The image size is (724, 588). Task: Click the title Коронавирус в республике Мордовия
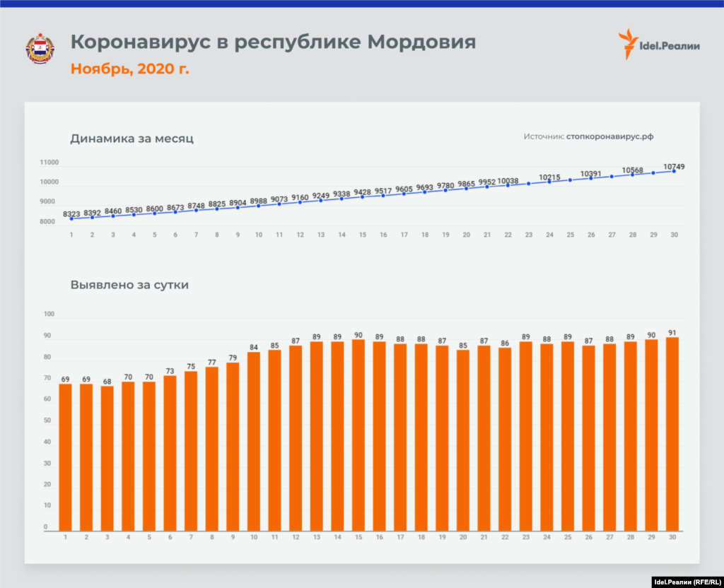coord(273,42)
